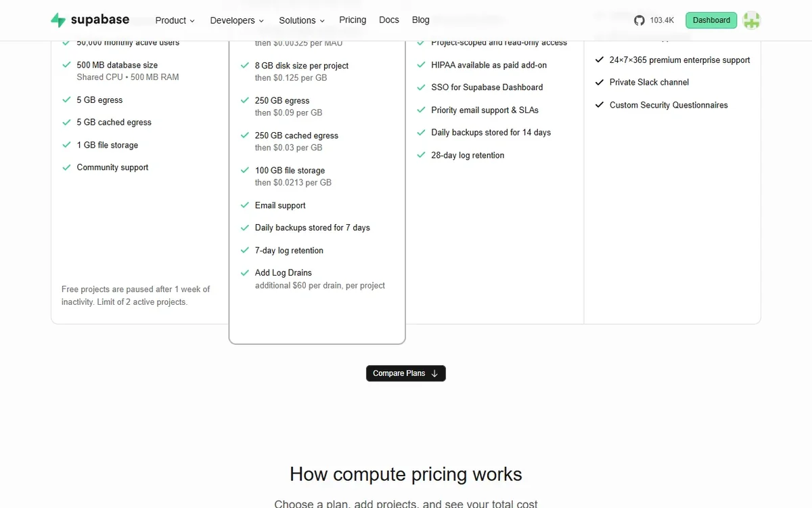This screenshot has height=508, width=812.
Task: Click the '5 GB egress' feature text
Action: (x=99, y=100)
